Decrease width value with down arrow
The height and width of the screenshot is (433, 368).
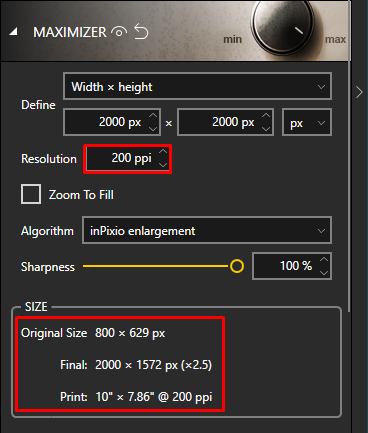coord(153,129)
